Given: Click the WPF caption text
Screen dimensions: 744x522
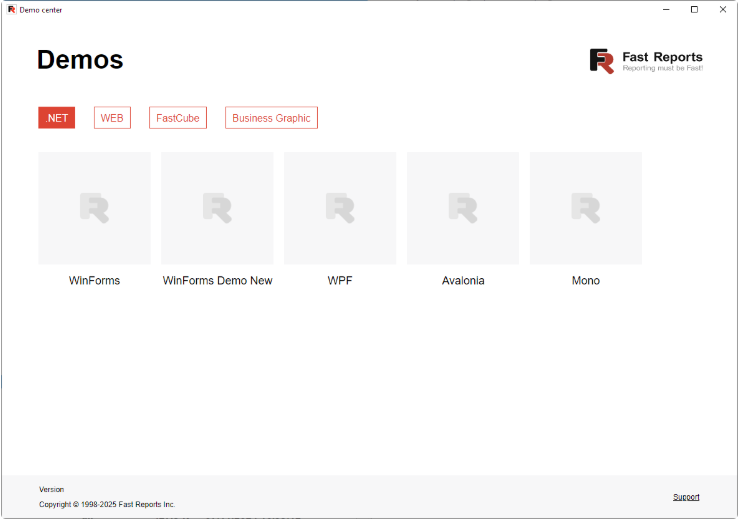Looking at the screenshot, I should pyautogui.click(x=340, y=281).
